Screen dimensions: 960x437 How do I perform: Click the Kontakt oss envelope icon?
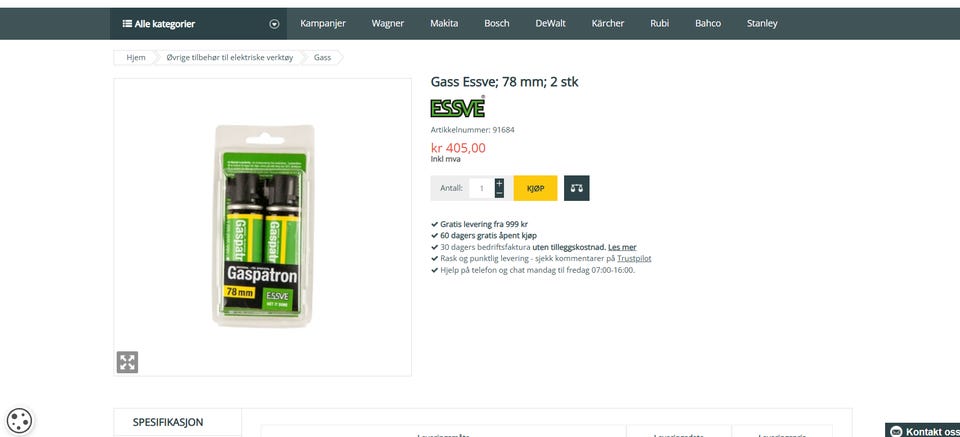896,431
